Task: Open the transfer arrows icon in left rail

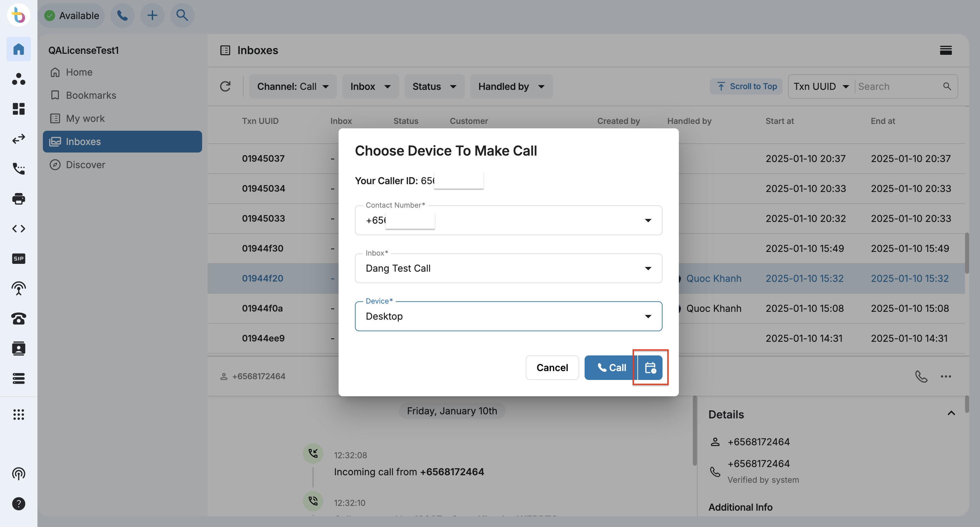Action: pyautogui.click(x=19, y=139)
